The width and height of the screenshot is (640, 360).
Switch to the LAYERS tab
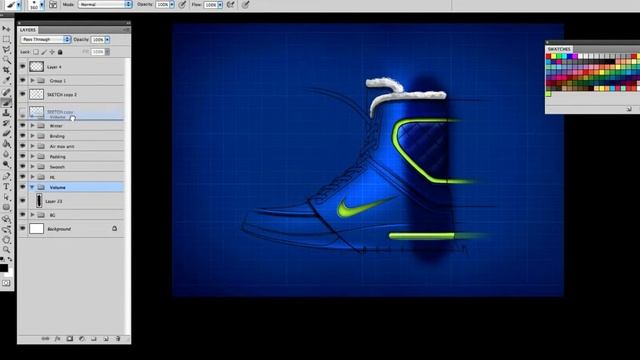coord(28,30)
